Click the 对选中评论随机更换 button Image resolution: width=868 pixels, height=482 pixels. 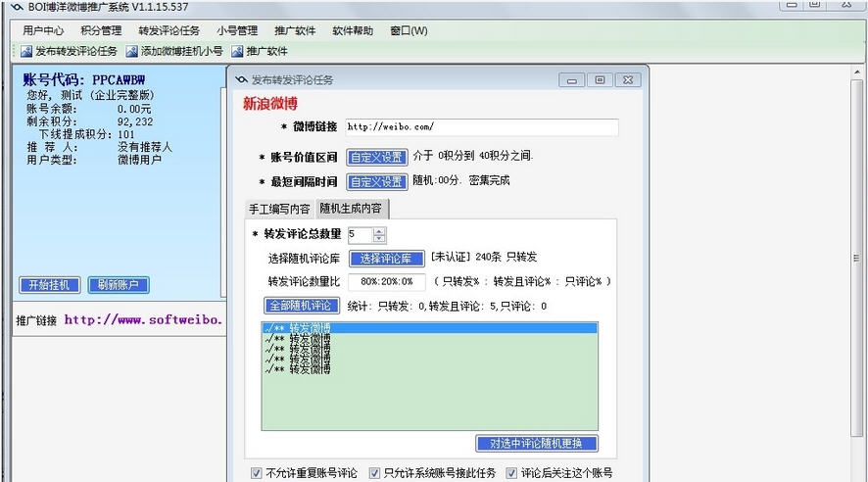point(537,443)
